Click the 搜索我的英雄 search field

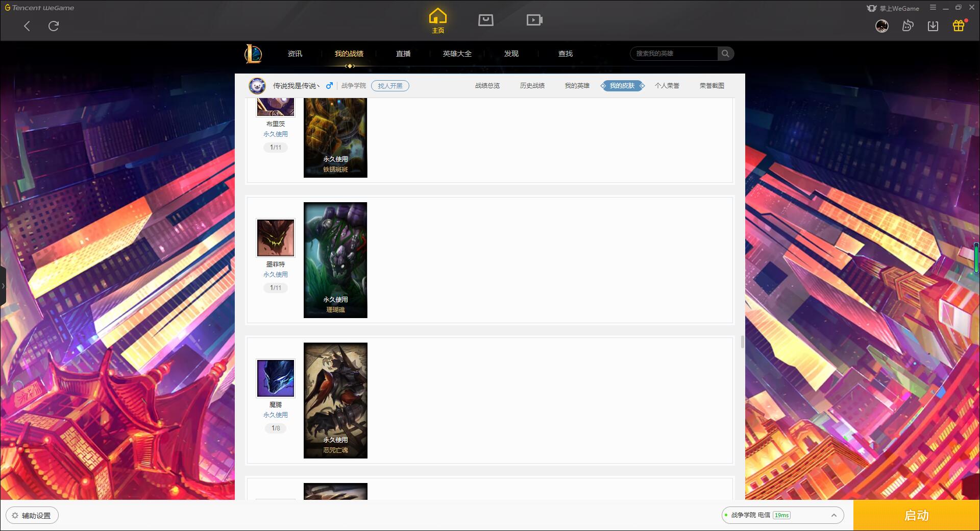pyautogui.click(x=674, y=54)
